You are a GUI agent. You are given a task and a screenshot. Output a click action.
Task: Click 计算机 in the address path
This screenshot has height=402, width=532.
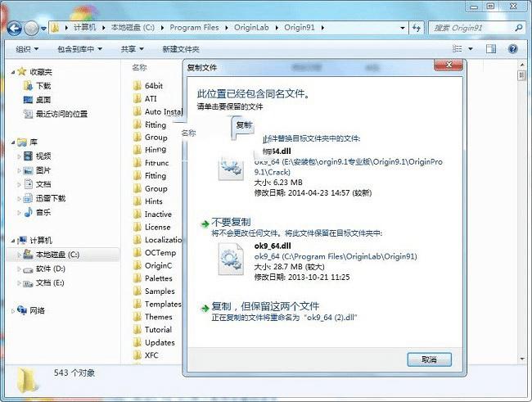(85, 28)
